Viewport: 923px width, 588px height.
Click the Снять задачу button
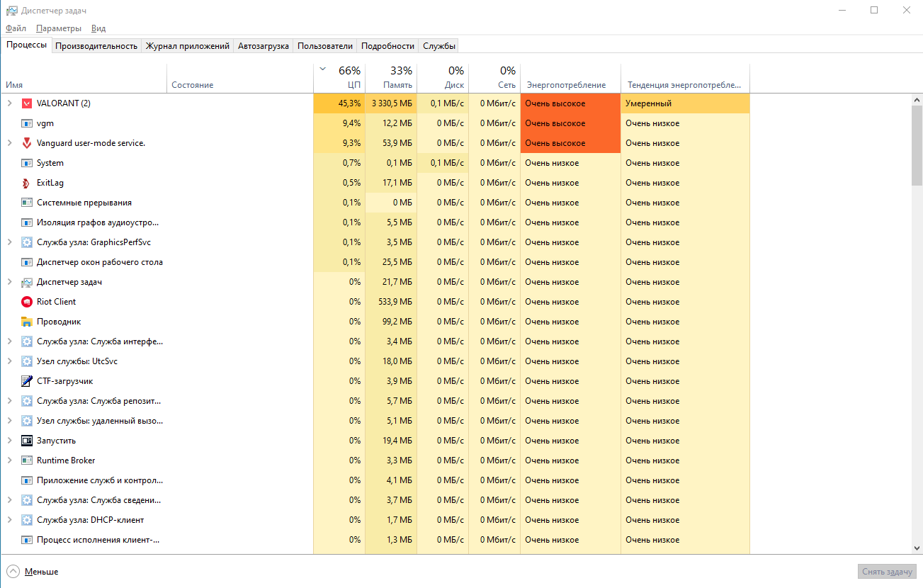[888, 572]
